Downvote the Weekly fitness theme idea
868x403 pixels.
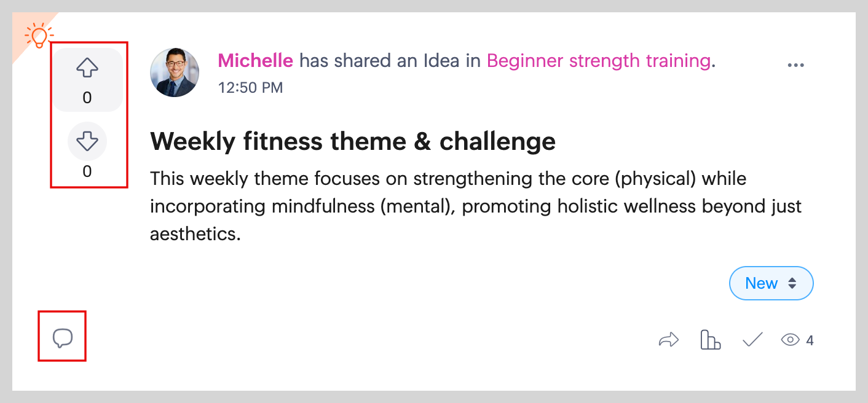87,142
